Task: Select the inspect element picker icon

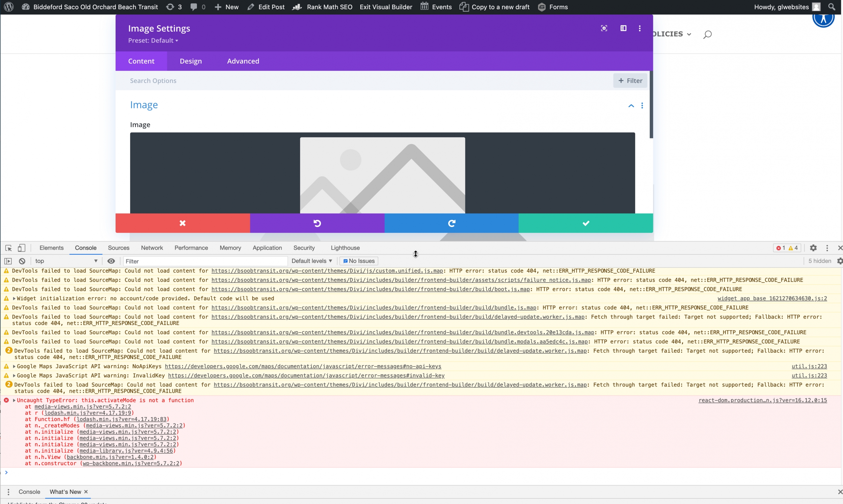Action: (9, 248)
